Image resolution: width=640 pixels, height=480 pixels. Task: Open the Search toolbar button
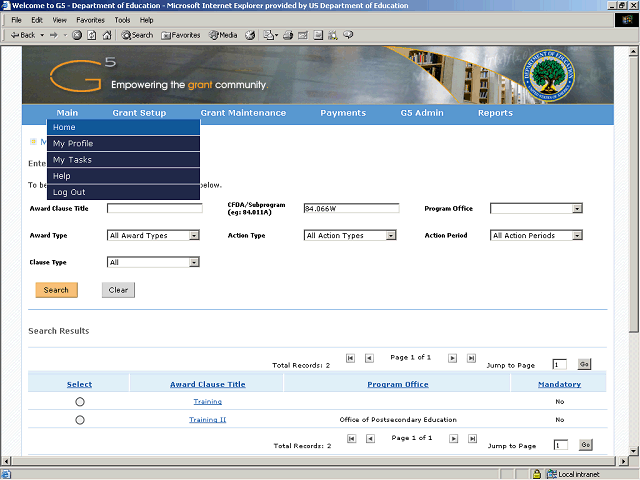point(137,35)
